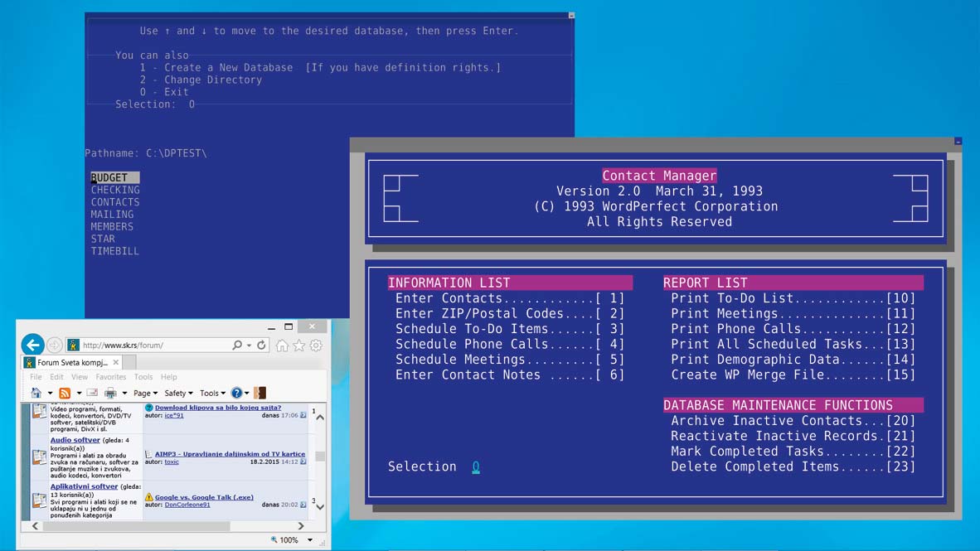Open the Aplikativni softver forum link
The image size is (980, 551).
click(84, 486)
